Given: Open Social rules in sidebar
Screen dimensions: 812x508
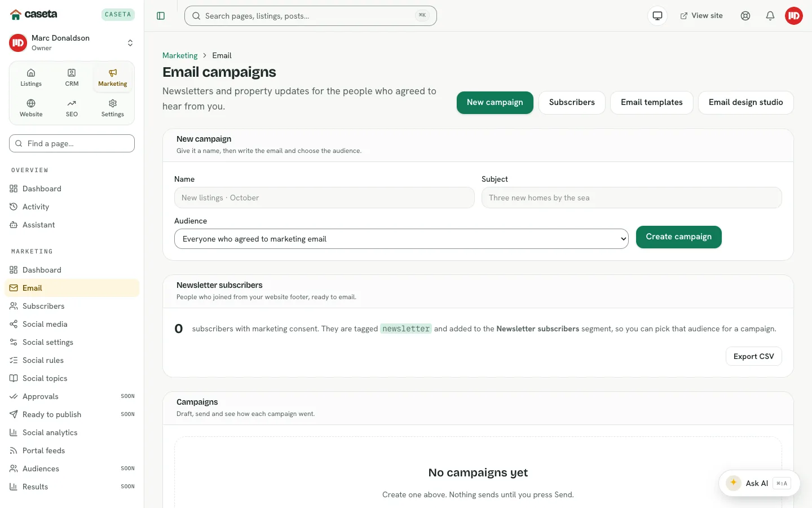Looking at the screenshot, I should click(72, 360).
